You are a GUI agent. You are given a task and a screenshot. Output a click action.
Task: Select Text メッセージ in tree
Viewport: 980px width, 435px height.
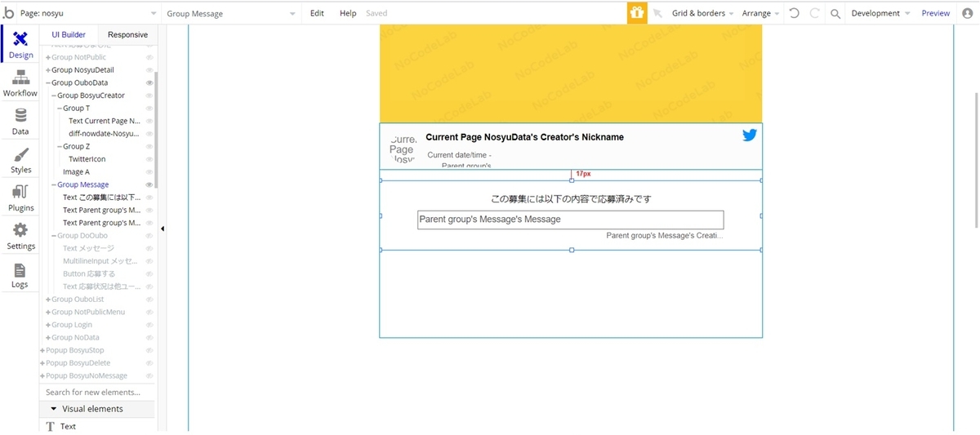click(x=88, y=248)
